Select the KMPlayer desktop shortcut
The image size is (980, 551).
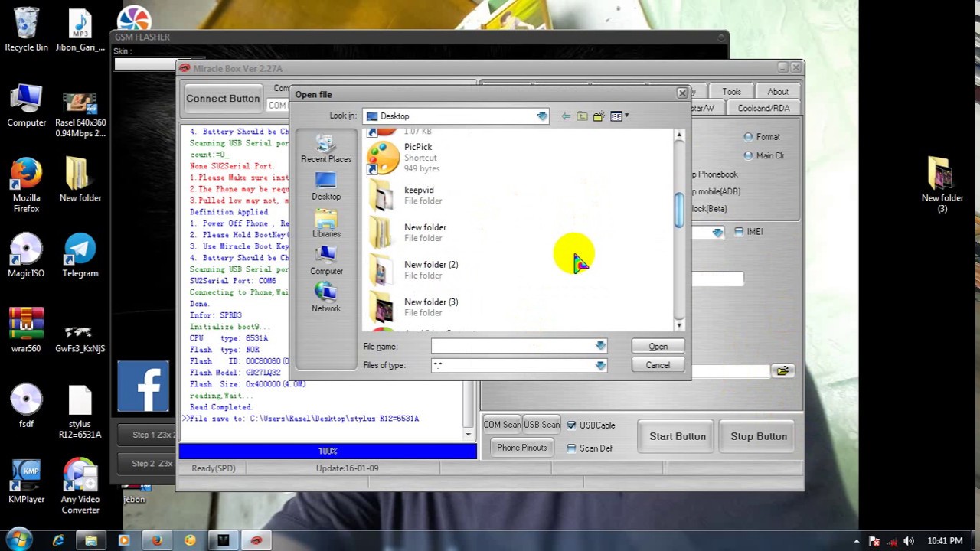(x=26, y=481)
